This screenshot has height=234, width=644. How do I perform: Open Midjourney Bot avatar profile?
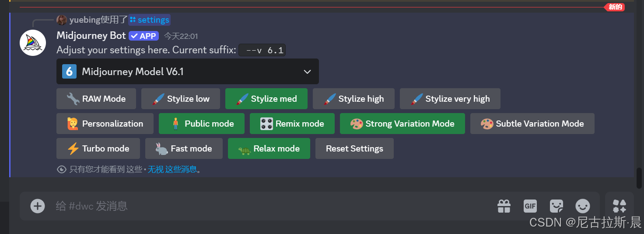pos(33,43)
